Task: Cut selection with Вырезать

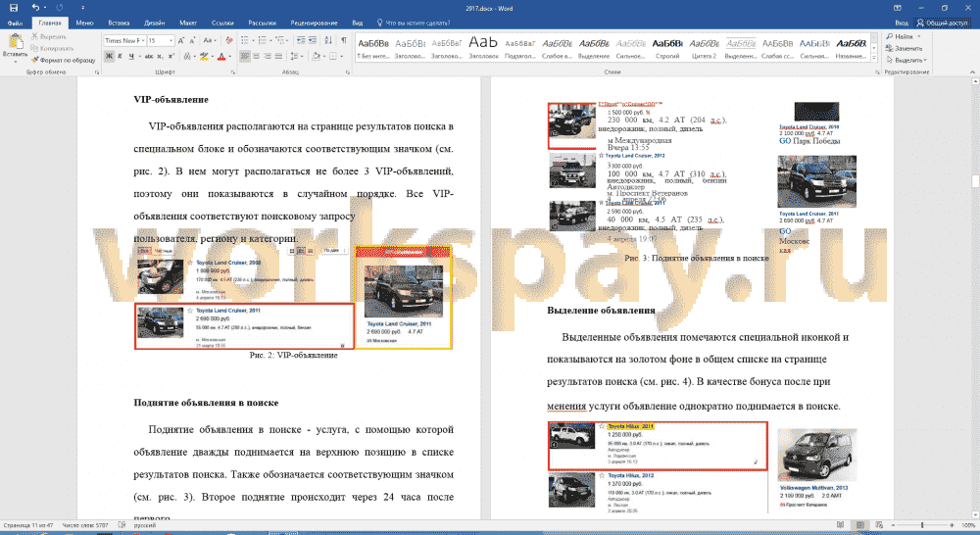Action: [49, 37]
